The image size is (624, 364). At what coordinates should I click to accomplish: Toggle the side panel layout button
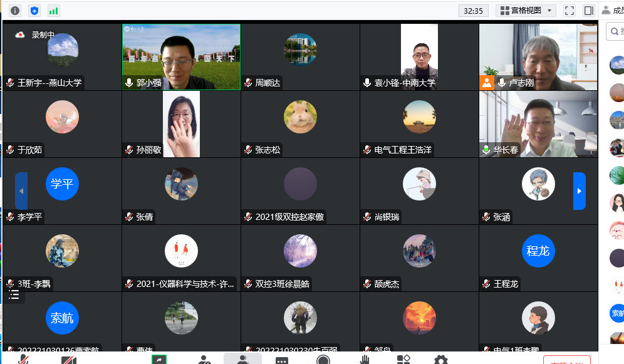click(x=588, y=11)
